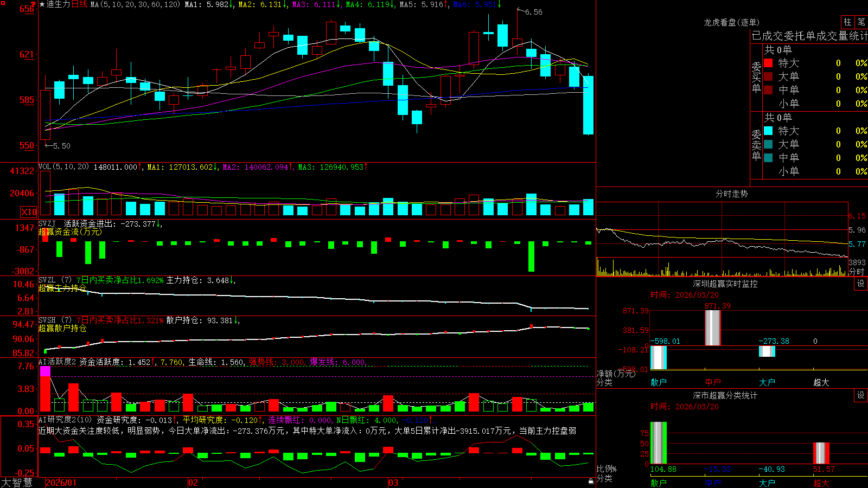Viewport: 868px width, 488px height.
Task: Click the X10 volume scale box
Action: 29,212
